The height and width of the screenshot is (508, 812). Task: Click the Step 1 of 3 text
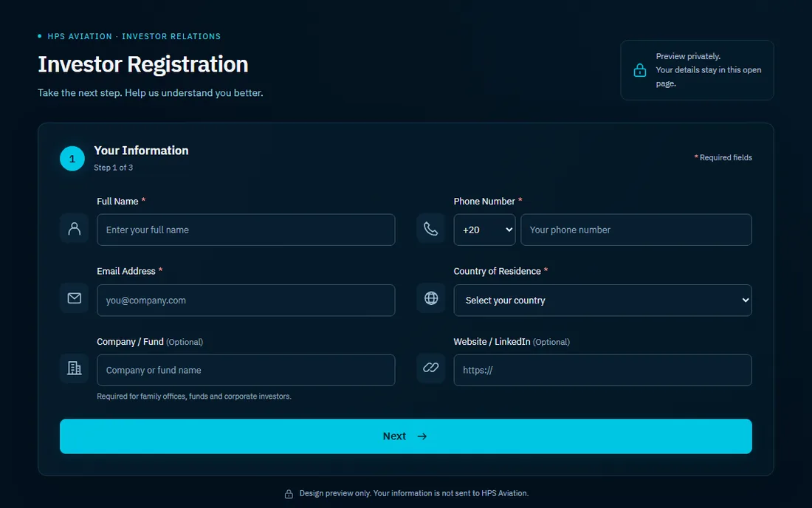click(113, 168)
